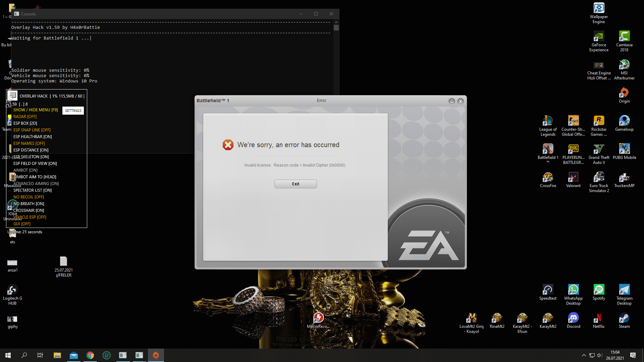Open GeForce Experience desktop icon
644x362 pixels.
click(599, 42)
